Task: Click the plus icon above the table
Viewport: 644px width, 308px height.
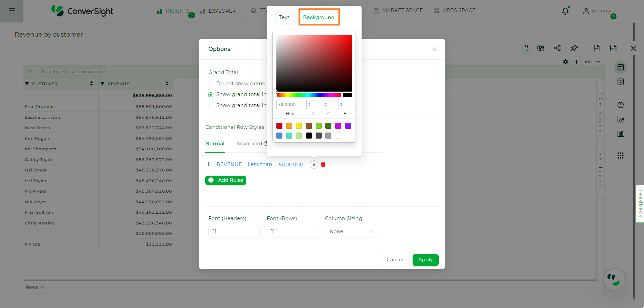Action: pyautogui.click(x=576, y=62)
